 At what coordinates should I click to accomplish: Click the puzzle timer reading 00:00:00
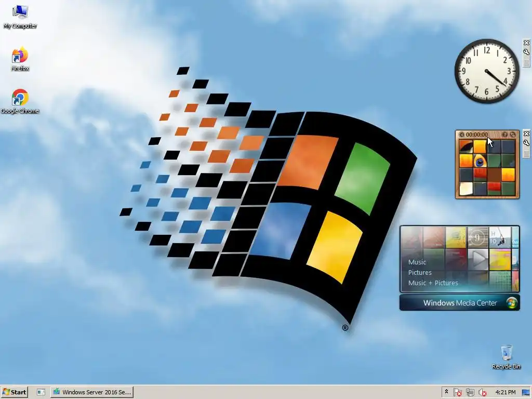coord(477,135)
